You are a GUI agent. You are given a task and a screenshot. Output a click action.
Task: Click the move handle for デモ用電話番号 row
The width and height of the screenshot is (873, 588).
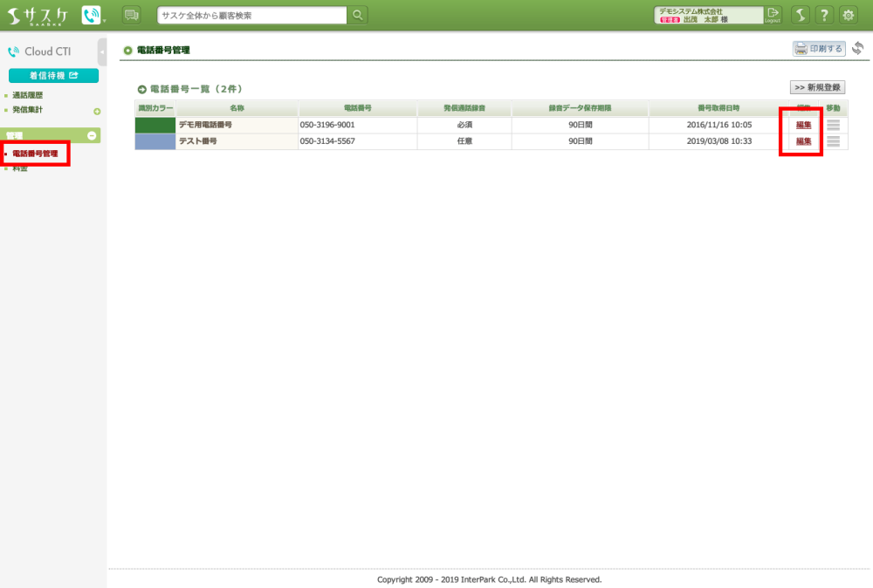click(833, 125)
